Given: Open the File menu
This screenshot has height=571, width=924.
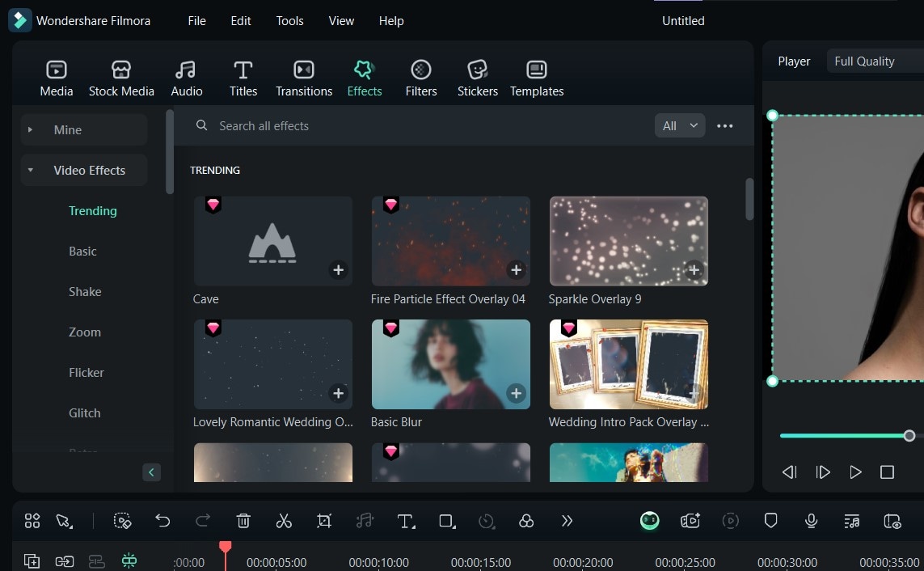Looking at the screenshot, I should point(196,21).
